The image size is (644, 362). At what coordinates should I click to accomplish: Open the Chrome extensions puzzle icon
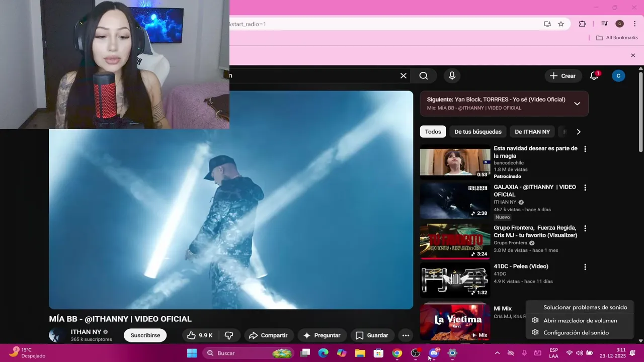tap(582, 24)
